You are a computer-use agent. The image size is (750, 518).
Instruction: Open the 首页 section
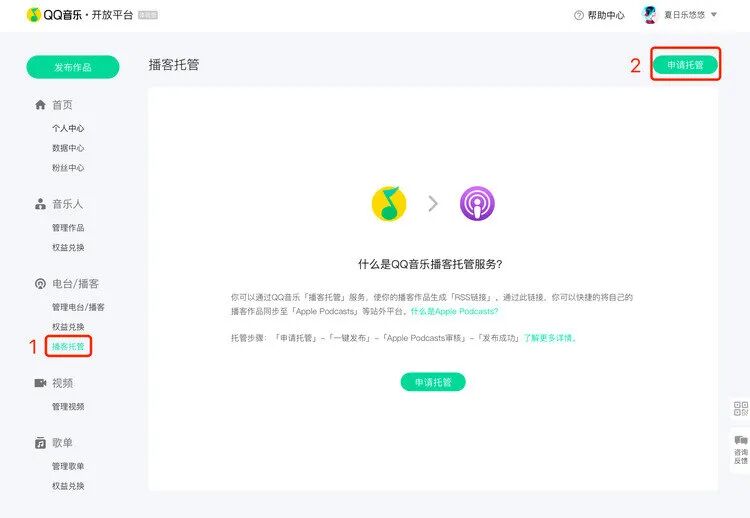pyautogui.click(x=62, y=105)
